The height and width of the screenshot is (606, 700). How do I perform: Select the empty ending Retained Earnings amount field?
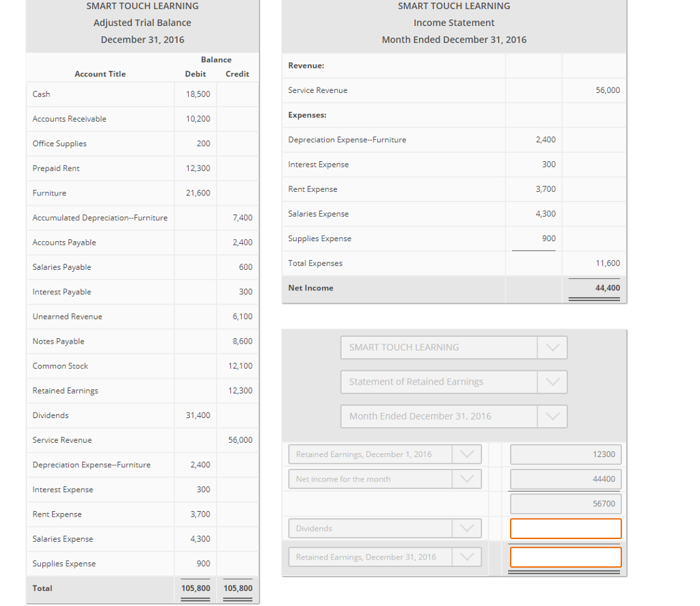coord(565,557)
